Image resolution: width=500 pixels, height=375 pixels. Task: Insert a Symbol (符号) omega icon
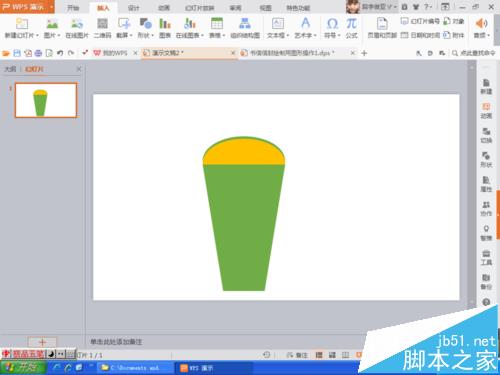pyautogui.click(x=332, y=24)
